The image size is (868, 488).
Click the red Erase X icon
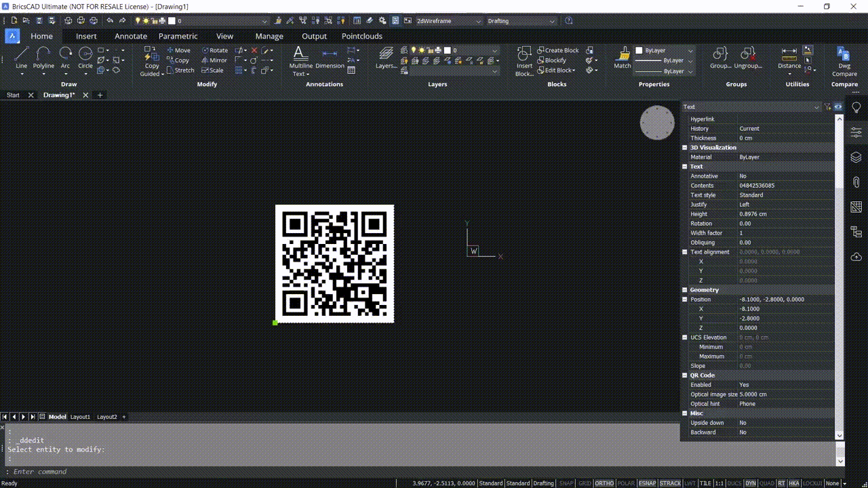tap(254, 50)
